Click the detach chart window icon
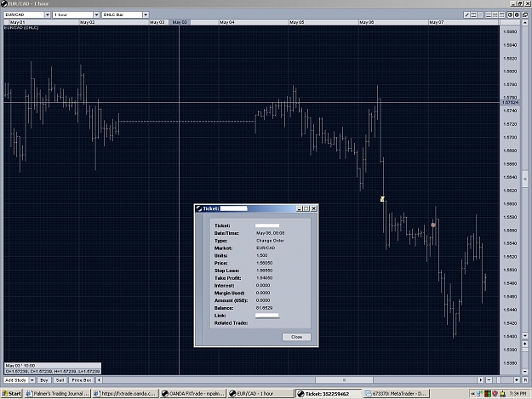Image resolution: width=532 pixels, height=399 pixels. pyautogui.click(x=525, y=14)
